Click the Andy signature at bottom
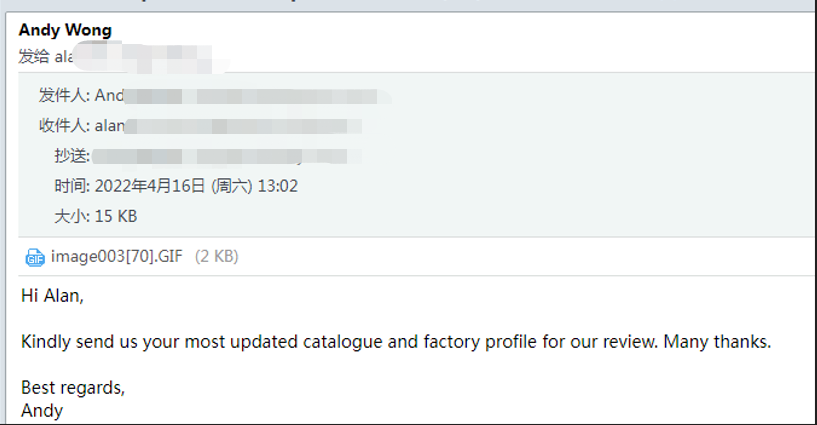Screen dimensions: 817x425 click(42, 411)
